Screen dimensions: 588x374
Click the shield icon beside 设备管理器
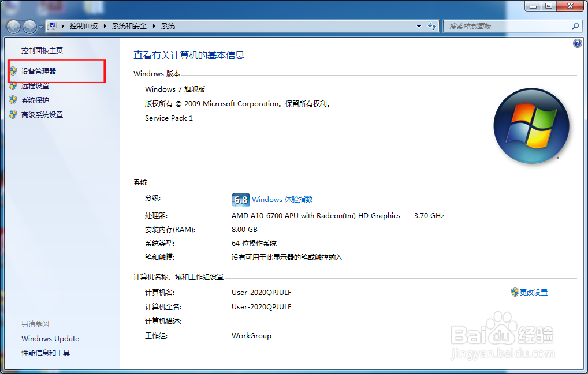(x=13, y=71)
